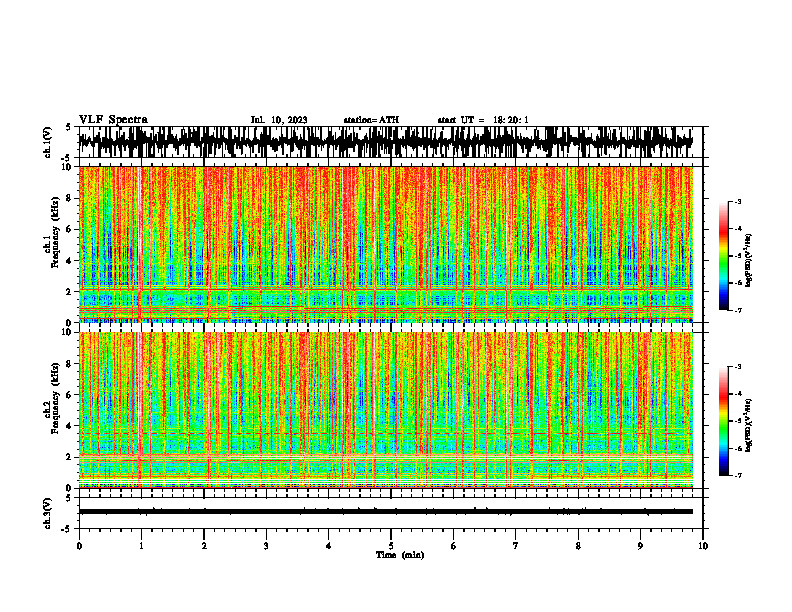792x612 pixels.
Task: Click the "VLF Spectra" plot title
Action: pos(113,120)
